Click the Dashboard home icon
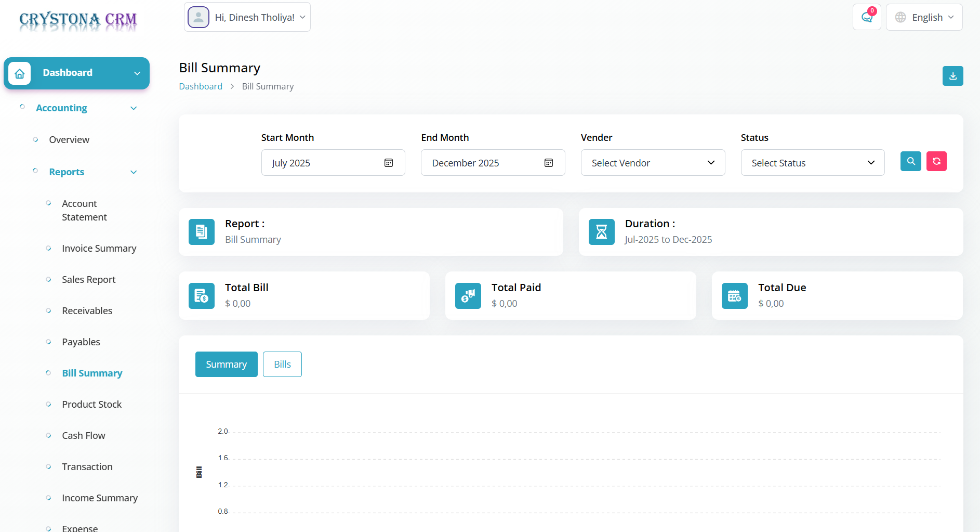Screen dimensions: 980x532 [x=20, y=73]
